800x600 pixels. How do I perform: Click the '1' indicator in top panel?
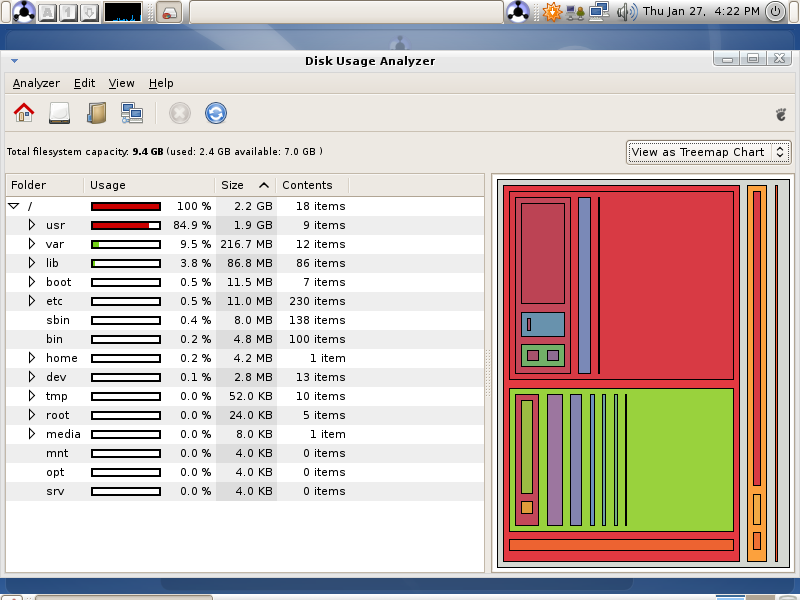point(68,12)
